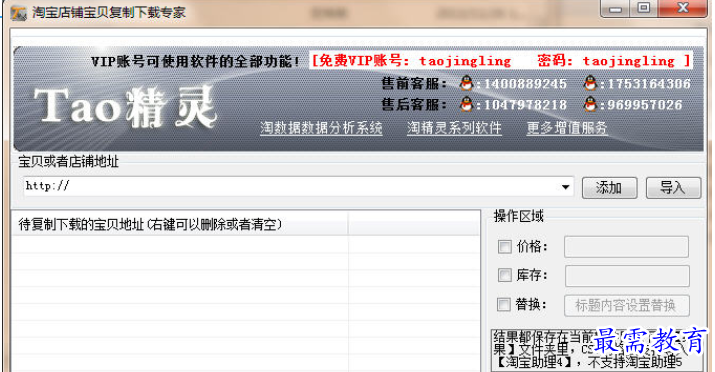This screenshot has height=372, width=715.
Task: Click presale QQ number 1400889245
Action: [x=525, y=84]
